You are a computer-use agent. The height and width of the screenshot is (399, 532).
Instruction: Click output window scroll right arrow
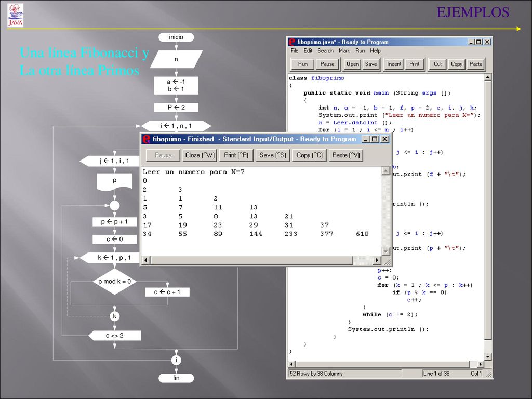[x=377, y=260]
